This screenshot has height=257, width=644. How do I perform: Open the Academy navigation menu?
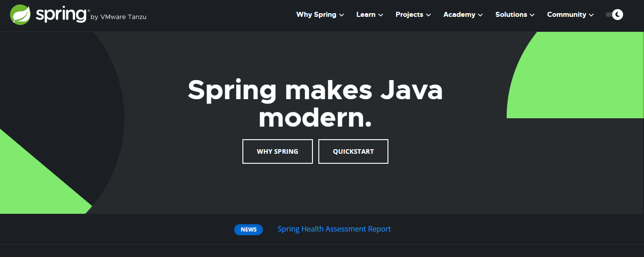coord(463,15)
